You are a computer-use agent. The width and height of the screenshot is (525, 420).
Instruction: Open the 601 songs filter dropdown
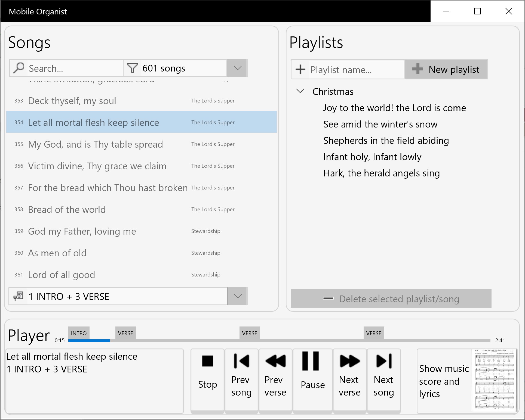[237, 68]
